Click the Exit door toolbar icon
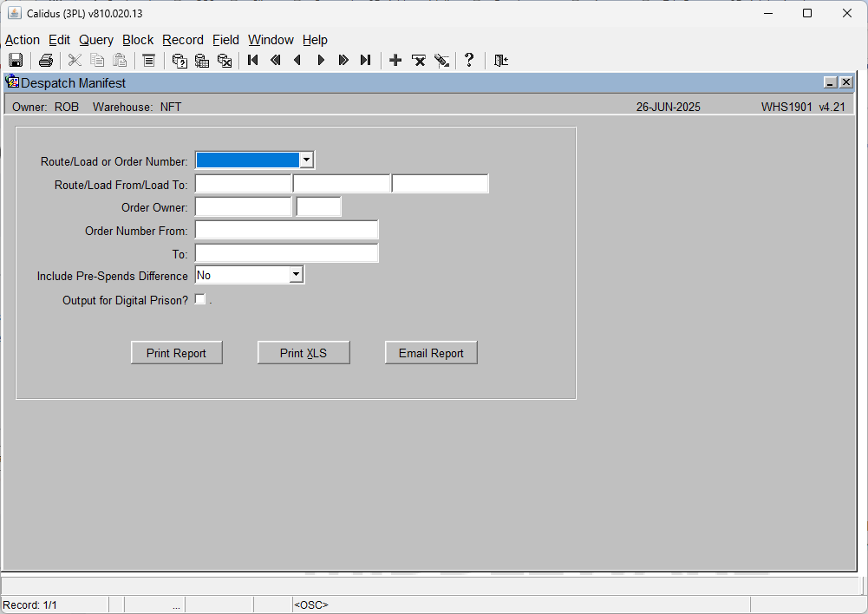This screenshot has width=868, height=614. (x=501, y=60)
